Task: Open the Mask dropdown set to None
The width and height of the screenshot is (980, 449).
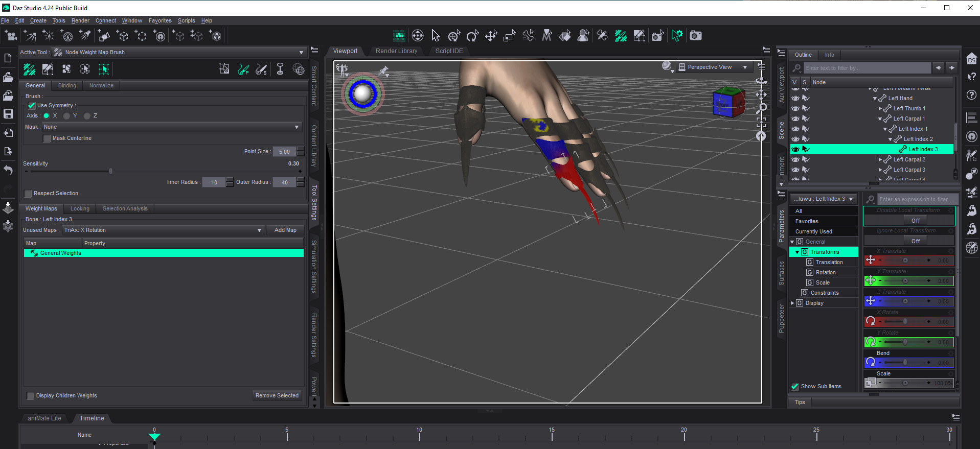Action: click(172, 127)
